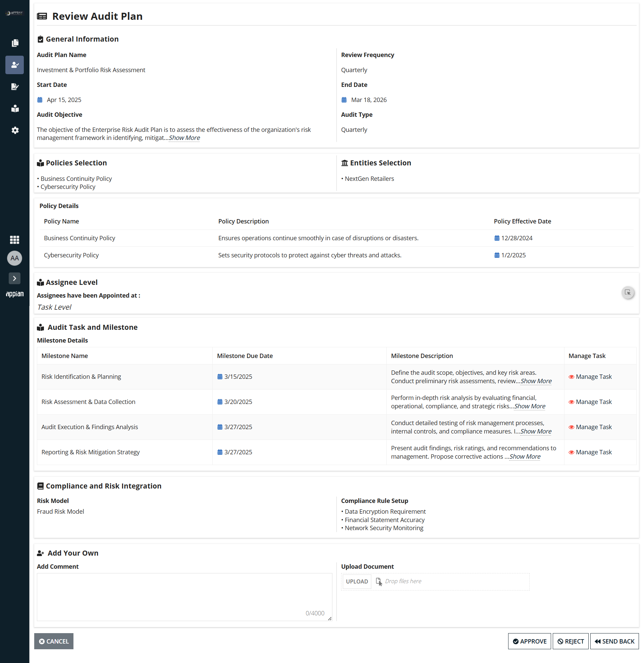This screenshot has width=644, height=663.
Task: Expand the Risk Identification milestone description
Action: pyautogui.click(x=536, y=381)
